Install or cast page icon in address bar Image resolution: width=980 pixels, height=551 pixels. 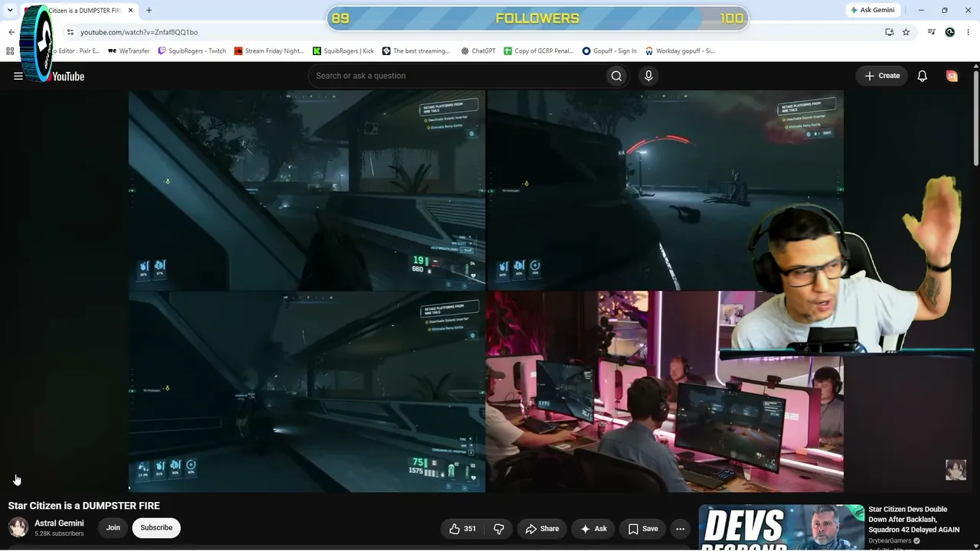click(x=889, y=32)
